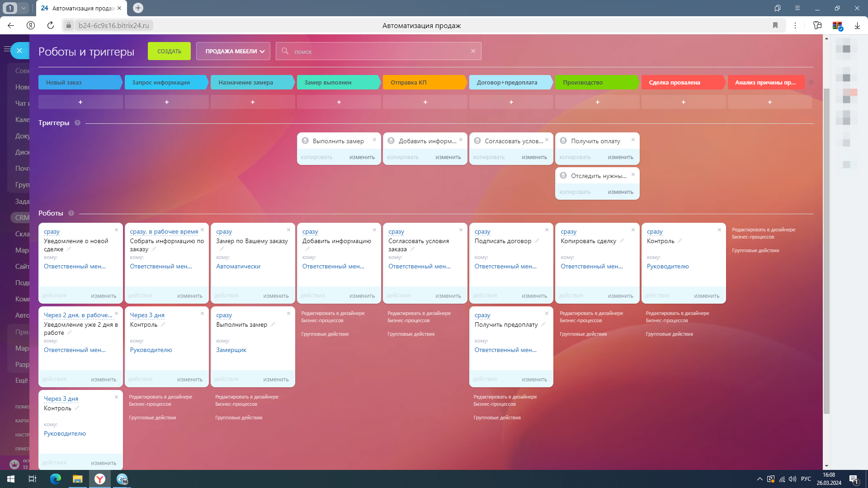Open File Explorer from the Windows taskbar

pos(78,479)
